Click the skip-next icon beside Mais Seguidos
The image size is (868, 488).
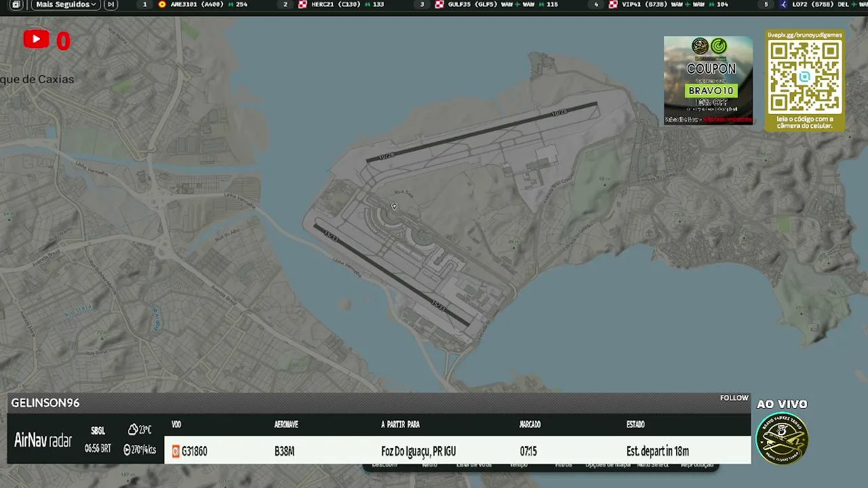pos(111,5)
